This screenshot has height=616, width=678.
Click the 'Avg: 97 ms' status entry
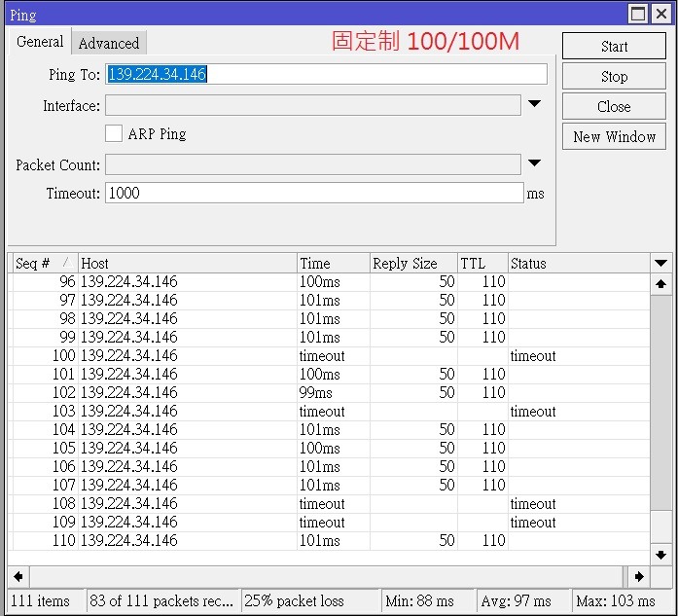[524, 600]
